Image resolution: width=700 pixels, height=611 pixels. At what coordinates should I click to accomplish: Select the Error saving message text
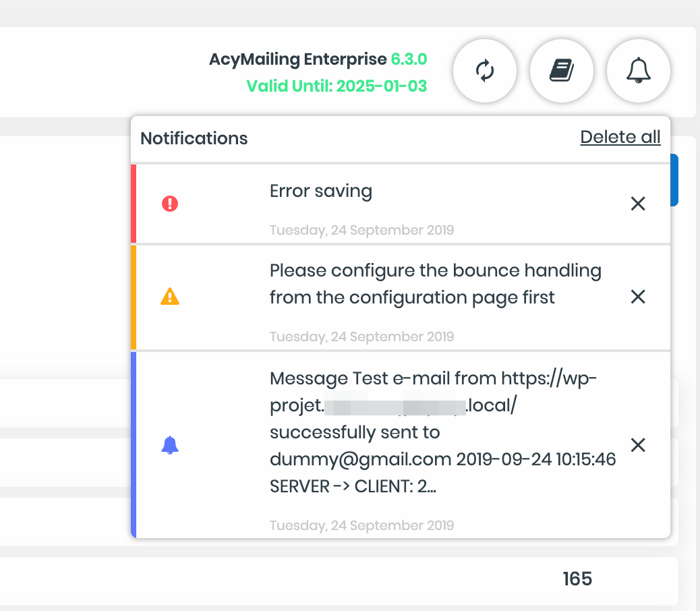[320, 192]
